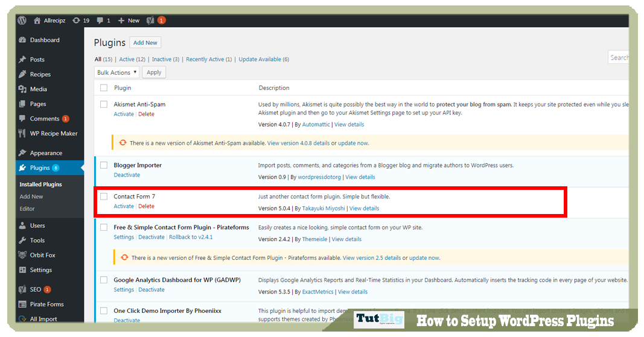644x337 pixels.
Task: Click the All Import icon
Action: tap(22, 319)
